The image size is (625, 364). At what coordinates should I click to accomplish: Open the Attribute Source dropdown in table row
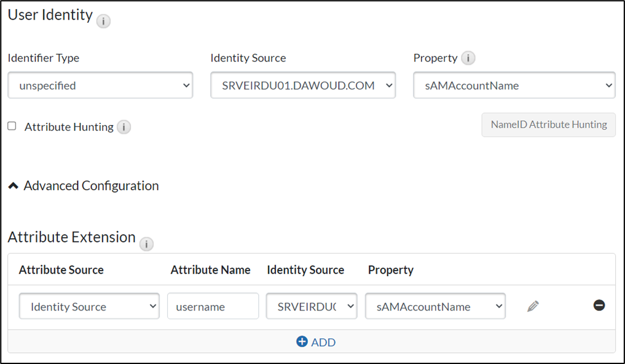(89, 306)
